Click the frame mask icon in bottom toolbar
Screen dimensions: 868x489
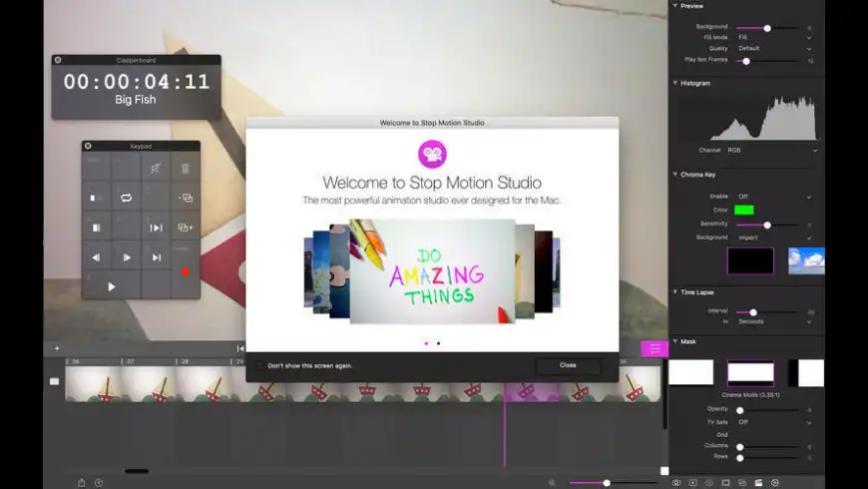click(725, 482)
